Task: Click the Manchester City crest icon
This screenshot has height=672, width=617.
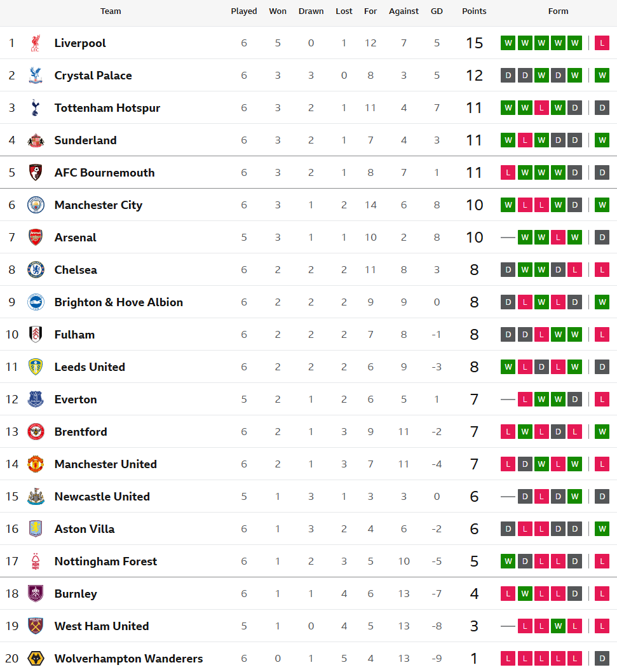Action: [36, 205]
